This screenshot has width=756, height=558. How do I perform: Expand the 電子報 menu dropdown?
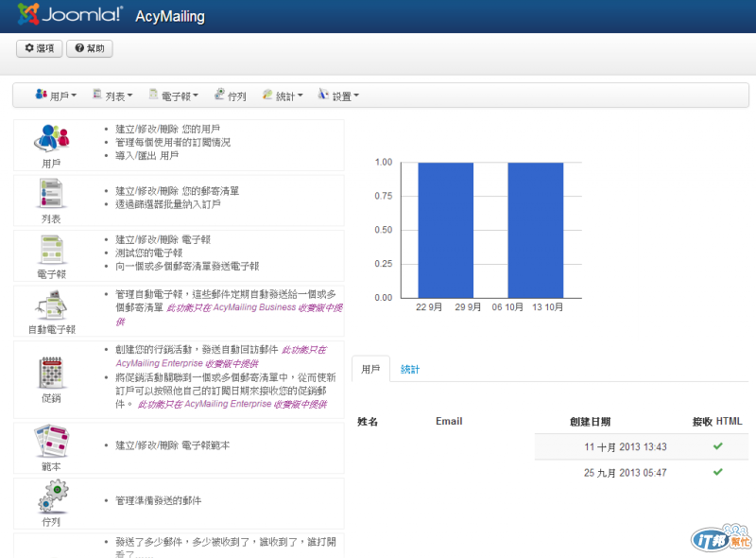point(174,96)
